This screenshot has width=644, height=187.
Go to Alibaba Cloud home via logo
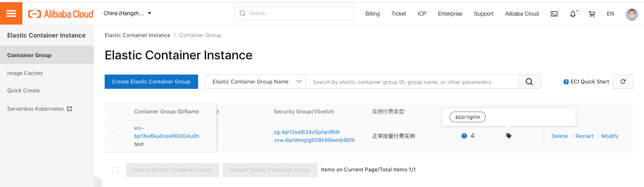click(61, 14)
